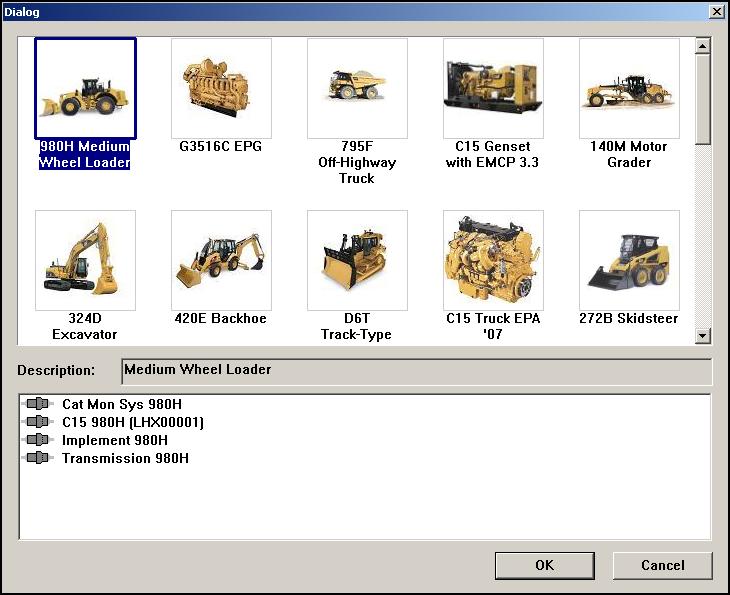Image resolution: width=730 pixels, height=595 pixels.
Task: Choose the C15 Truck EPA '07 engine image
Action: click(x=493, y=260)
